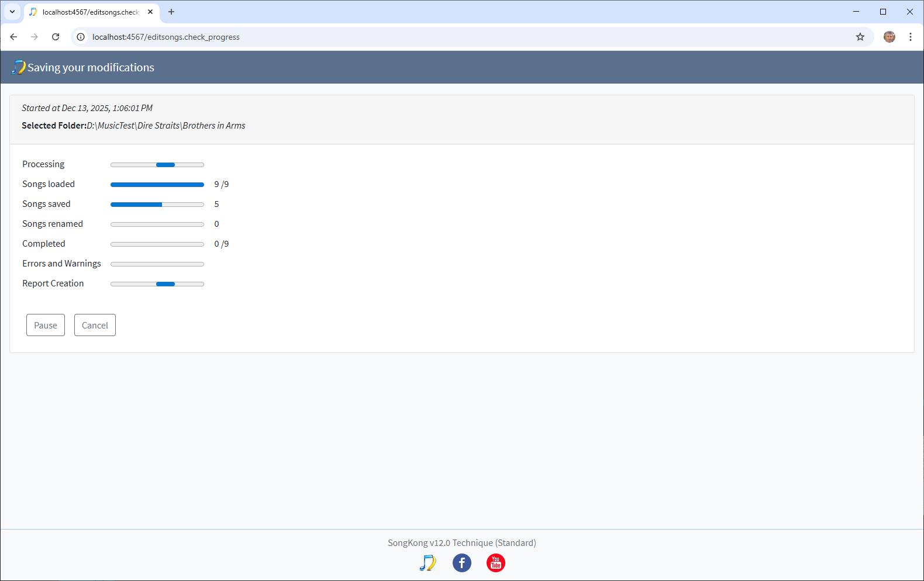Reload the progress page

(56, 37)
